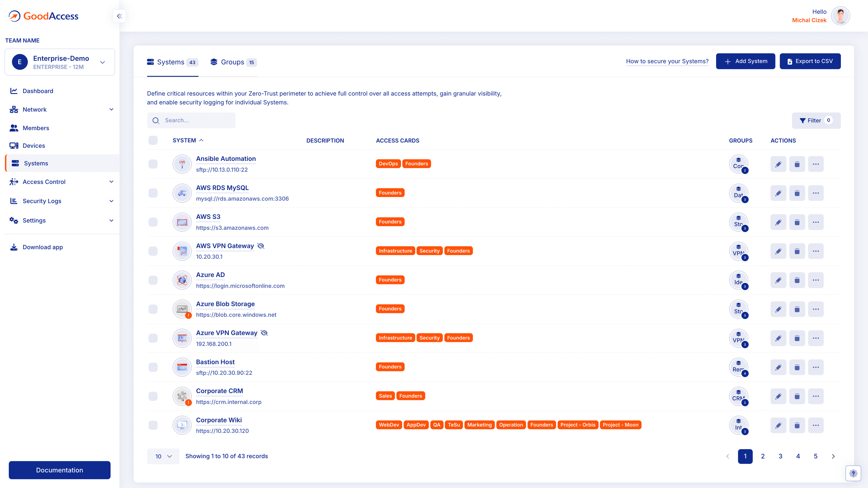The image size is (868, 488).
Task: Expand the Network menu
Action: click(x=62, y=109)
